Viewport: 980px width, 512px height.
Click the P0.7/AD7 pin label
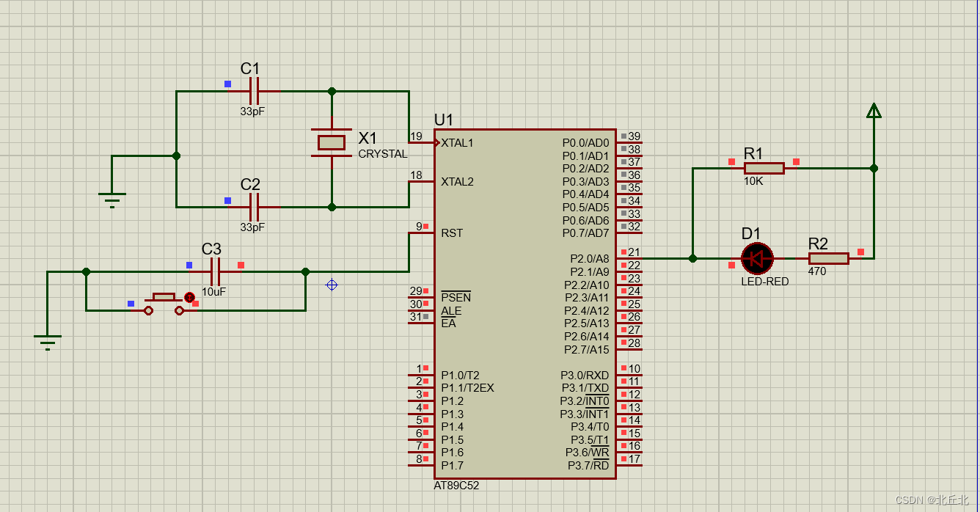point(585,233)
